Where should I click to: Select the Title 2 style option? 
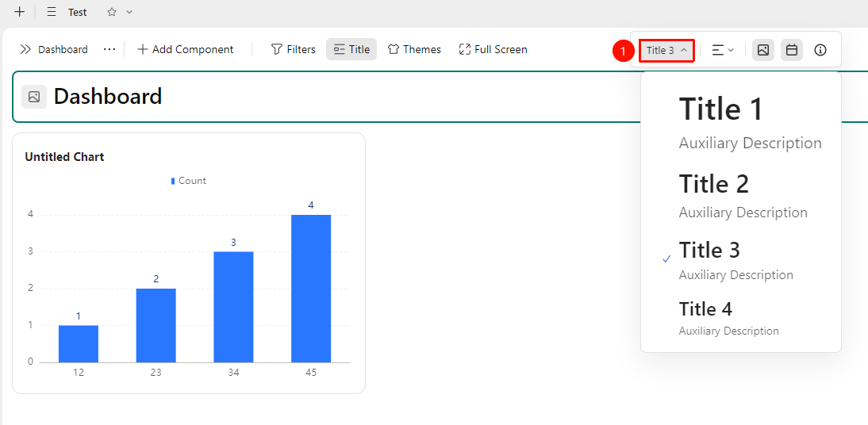(x=741, y=195)
